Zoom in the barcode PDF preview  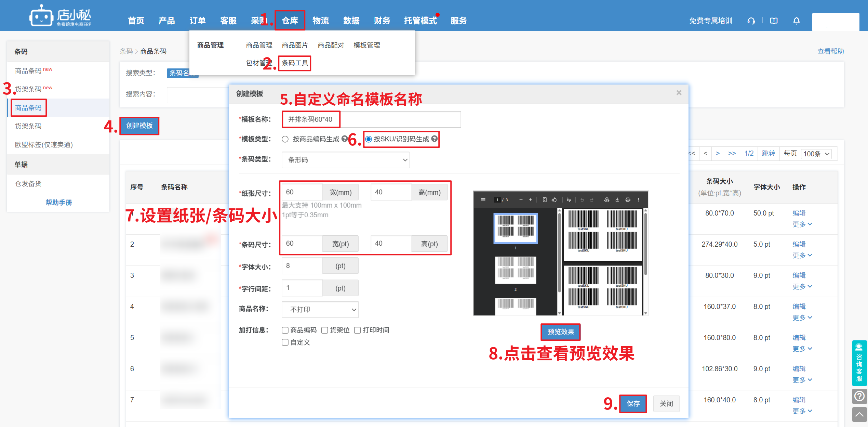pyautogui.click(x=530, y=200)
